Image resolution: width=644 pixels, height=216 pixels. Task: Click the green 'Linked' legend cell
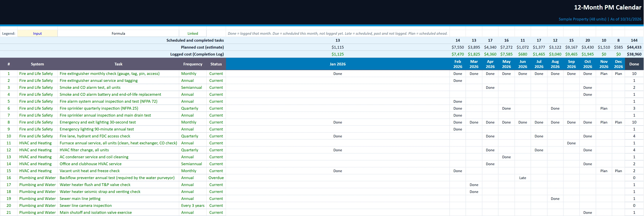[x=193, y=33]
